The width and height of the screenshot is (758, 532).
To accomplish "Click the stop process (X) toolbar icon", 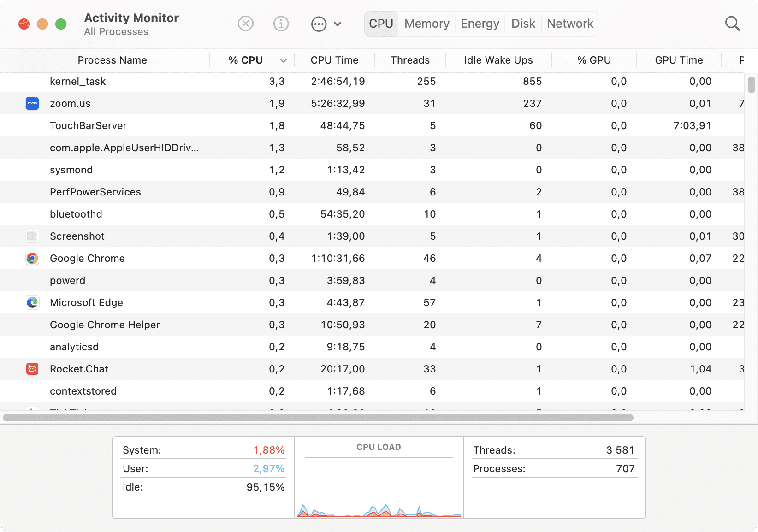I will (x=245, y=24).
